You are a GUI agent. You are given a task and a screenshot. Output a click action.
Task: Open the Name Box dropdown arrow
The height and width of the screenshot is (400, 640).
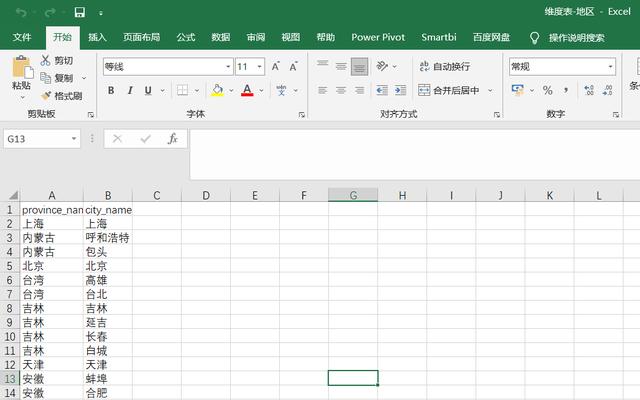point(74,139)
